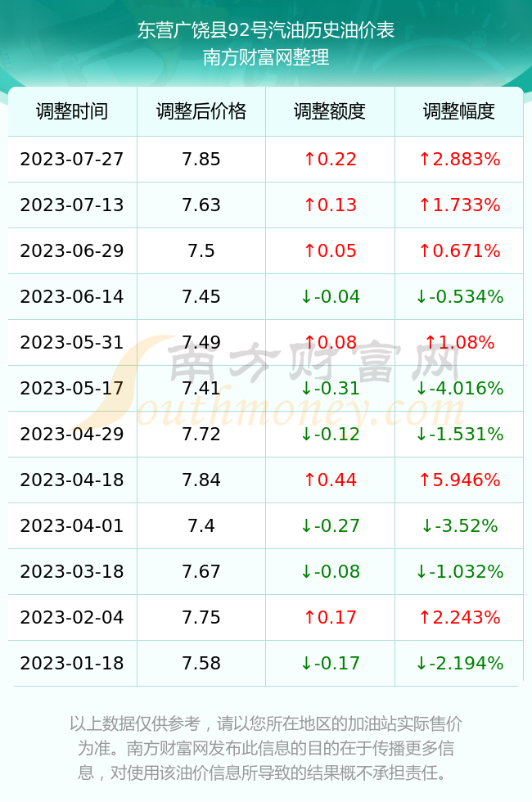This screenshot has height=802, width=532.
Task: Click the disclaimer paragraph at the bottom
Action: (x=266, y=748)
